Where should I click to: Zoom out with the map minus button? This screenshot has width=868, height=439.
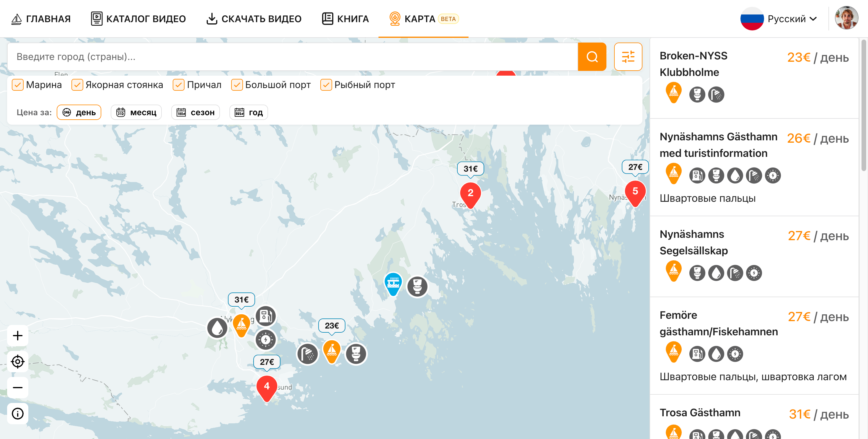(17, 387)
